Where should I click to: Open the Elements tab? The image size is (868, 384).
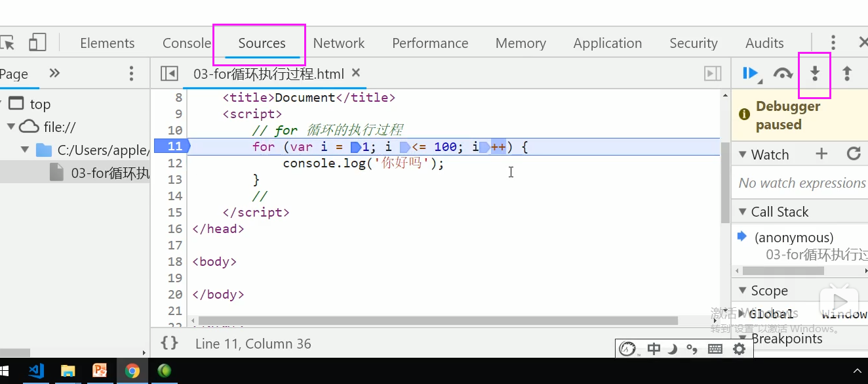107,43
